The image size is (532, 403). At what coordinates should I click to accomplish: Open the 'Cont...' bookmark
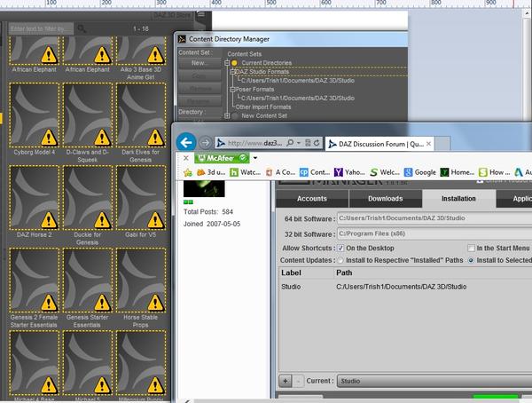[315, 172]
